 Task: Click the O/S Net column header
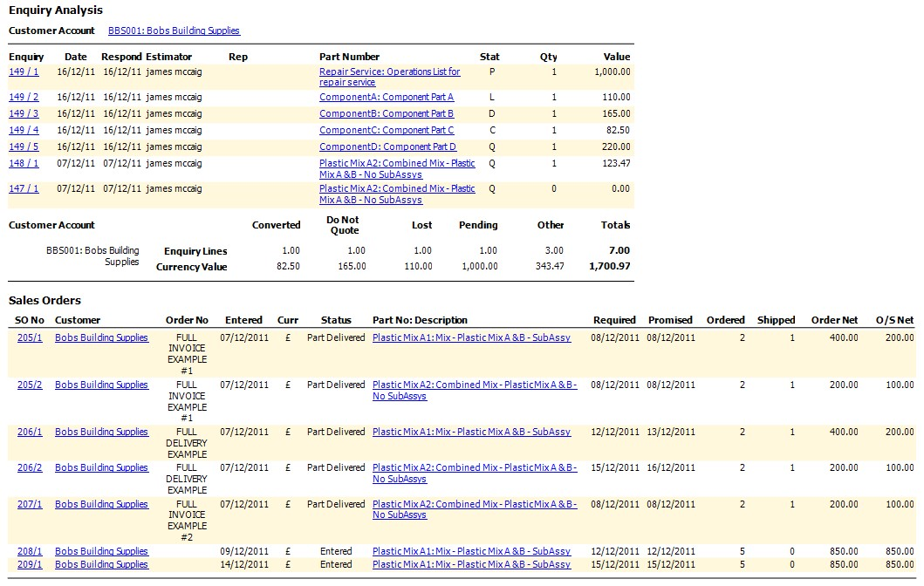894,320
